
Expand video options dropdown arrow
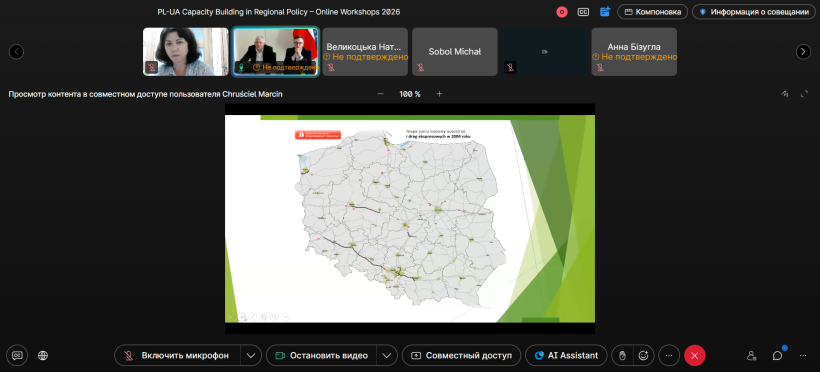coord(386,355)
